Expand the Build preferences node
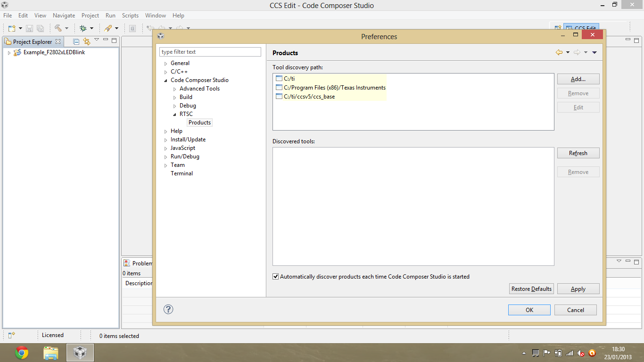The width and height of the screenshot is (644, 362). coord(174,97)
